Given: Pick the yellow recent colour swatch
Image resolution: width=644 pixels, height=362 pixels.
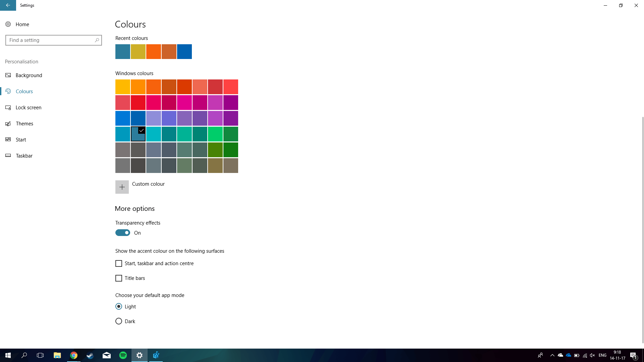Looking at the screenshot, I should click(x=138, y=52).
